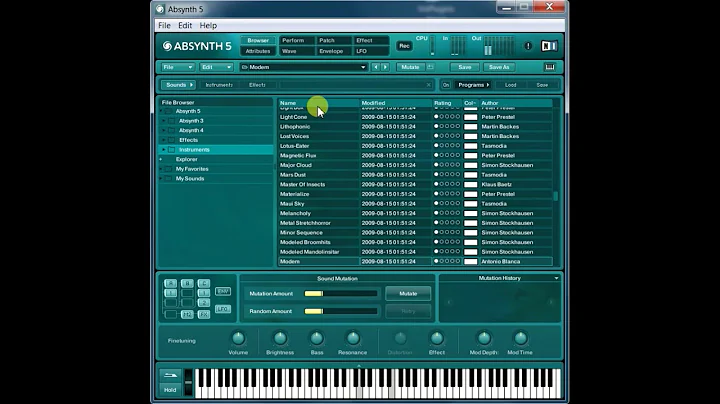Click the Brightness knob
The width and height of the screenshot is (720, 404).
[280, 338]
